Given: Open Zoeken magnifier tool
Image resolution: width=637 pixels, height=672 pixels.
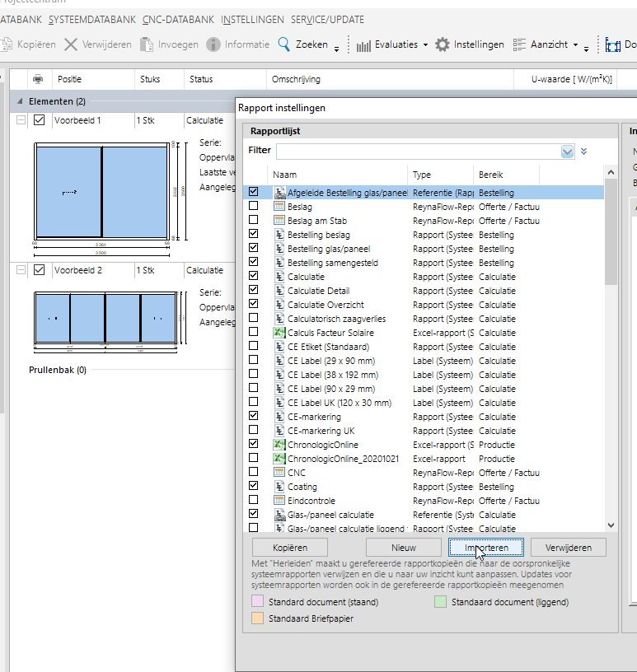Looking at the screenshot, I should [284, 44].
